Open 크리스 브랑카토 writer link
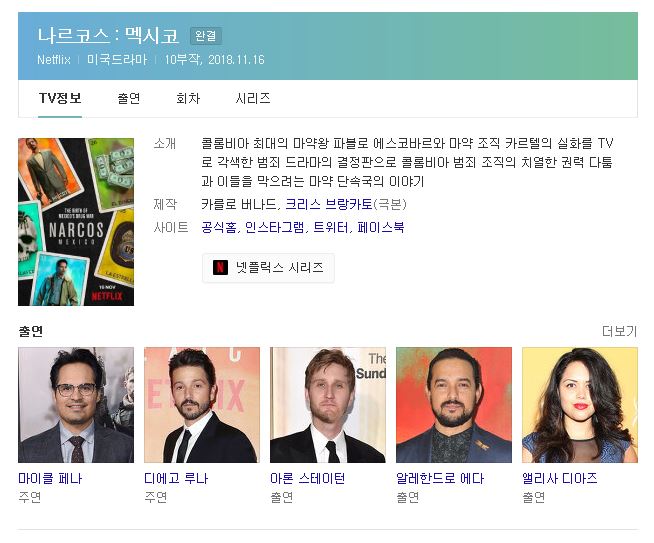 point(329,204)
